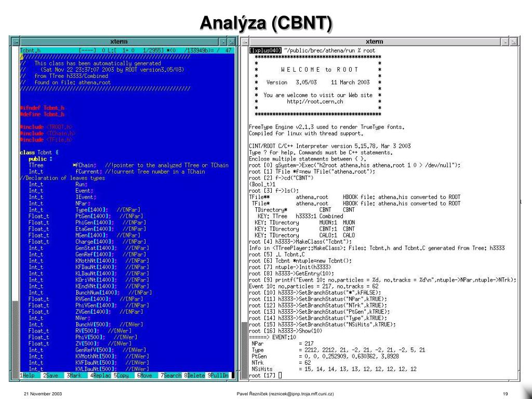532x399 pixels.
Task: Click 'KEY: TTree h3333;1 Combined' line
Action: click(300, 216)
